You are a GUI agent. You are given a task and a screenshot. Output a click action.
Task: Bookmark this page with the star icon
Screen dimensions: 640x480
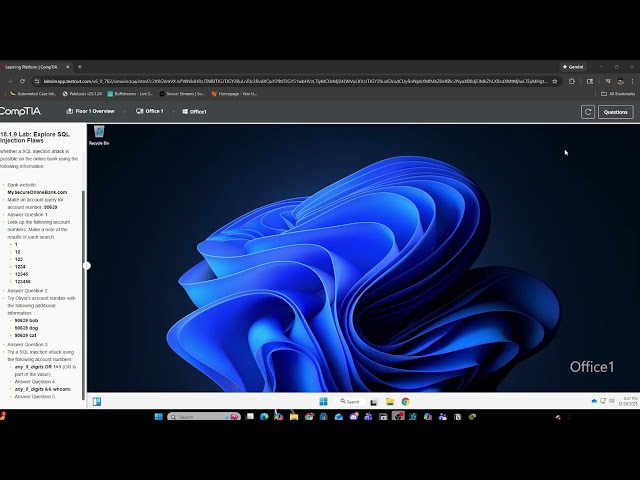click(555, 81)
